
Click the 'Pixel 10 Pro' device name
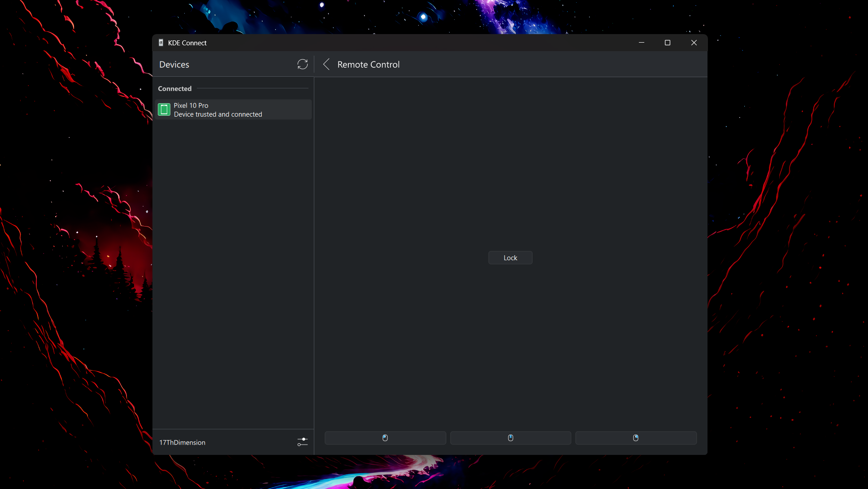tap(191, 105)
